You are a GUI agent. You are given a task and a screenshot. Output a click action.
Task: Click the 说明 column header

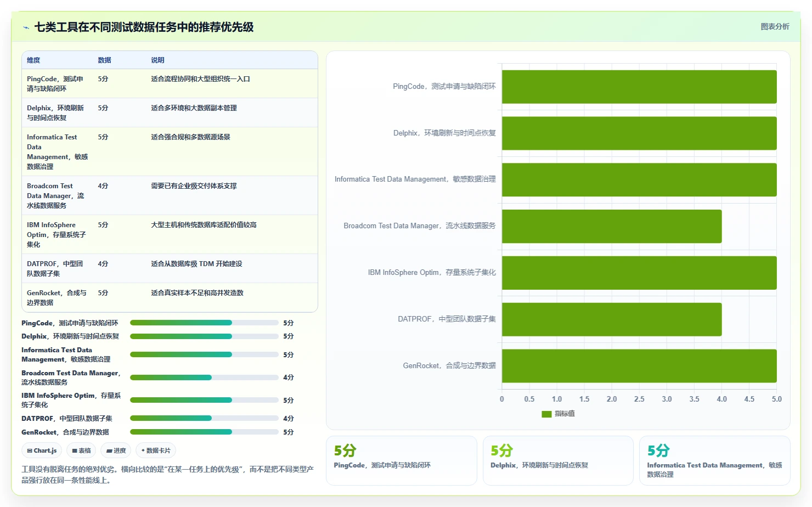(157, 60)
